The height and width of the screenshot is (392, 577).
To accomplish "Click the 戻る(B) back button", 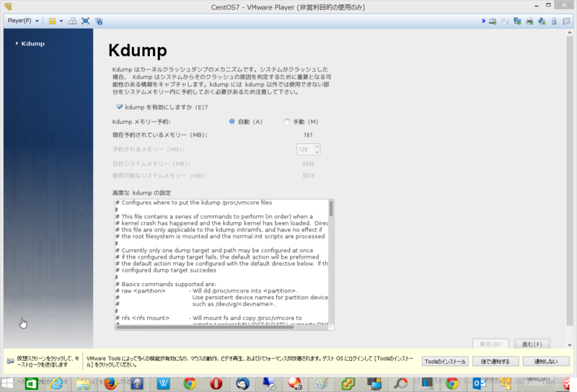I will click(490, 344).
